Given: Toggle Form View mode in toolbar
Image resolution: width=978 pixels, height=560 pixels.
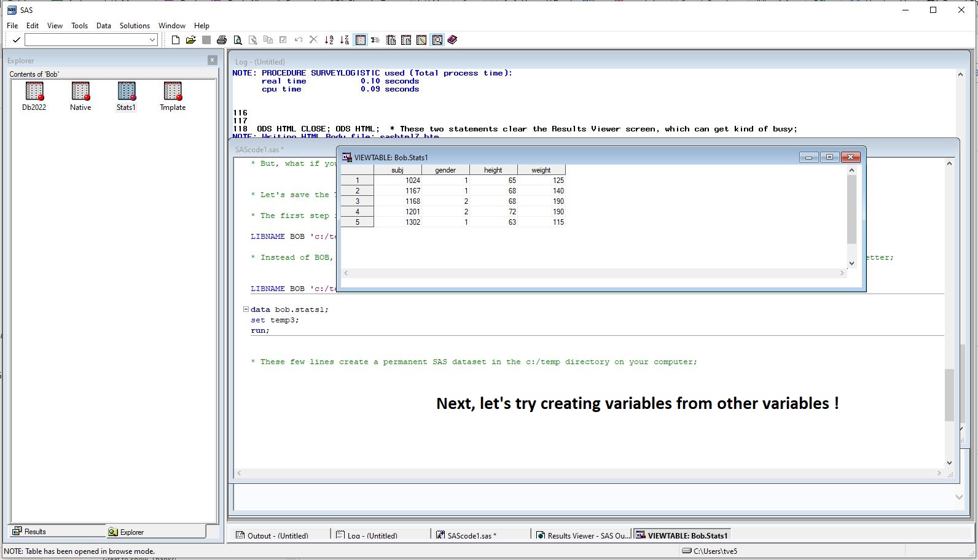Looking at the screenshot, I should click(x=375, y=40).
